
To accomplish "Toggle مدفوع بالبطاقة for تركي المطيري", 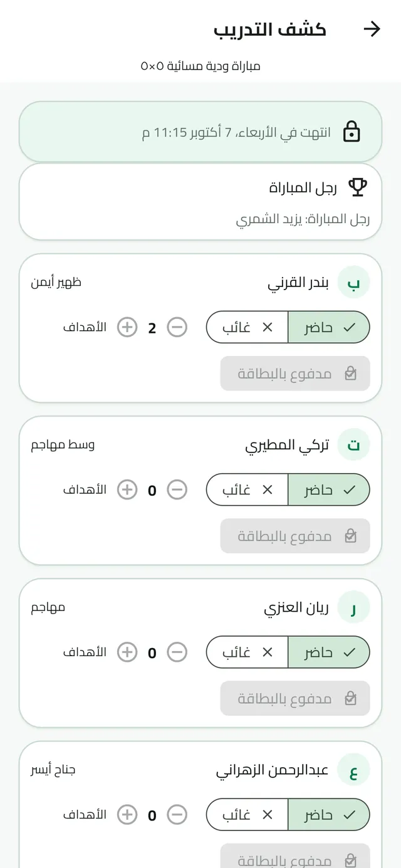I will click(295, 536).
